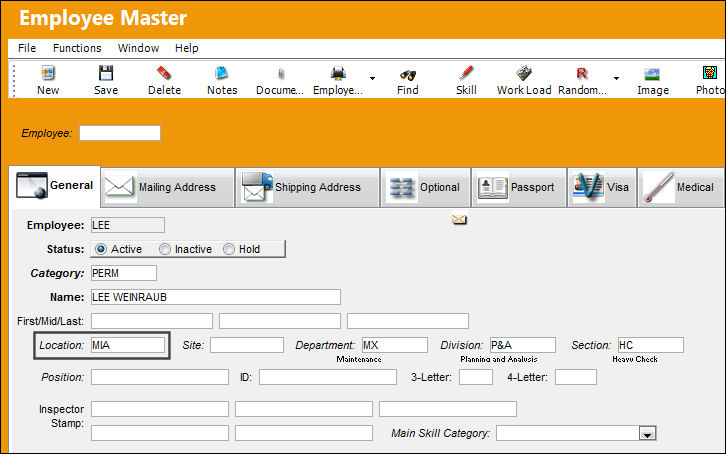Open the Documents paperclip toolbar icon
The image size is (726, 454).
[281, 74]
